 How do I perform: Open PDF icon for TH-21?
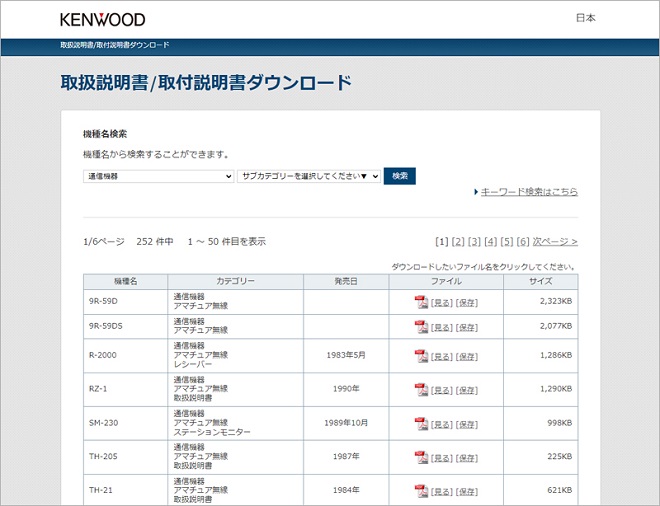coord(421,491)
